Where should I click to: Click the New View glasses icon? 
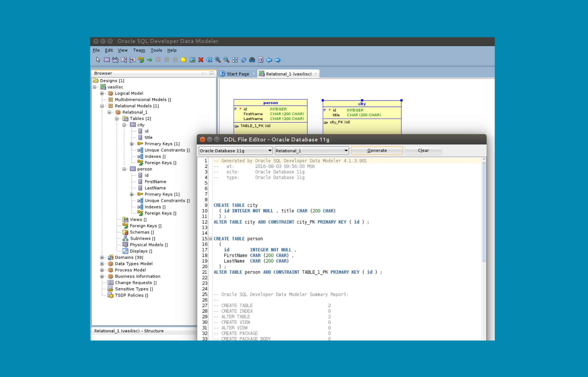tap(115, 60)
